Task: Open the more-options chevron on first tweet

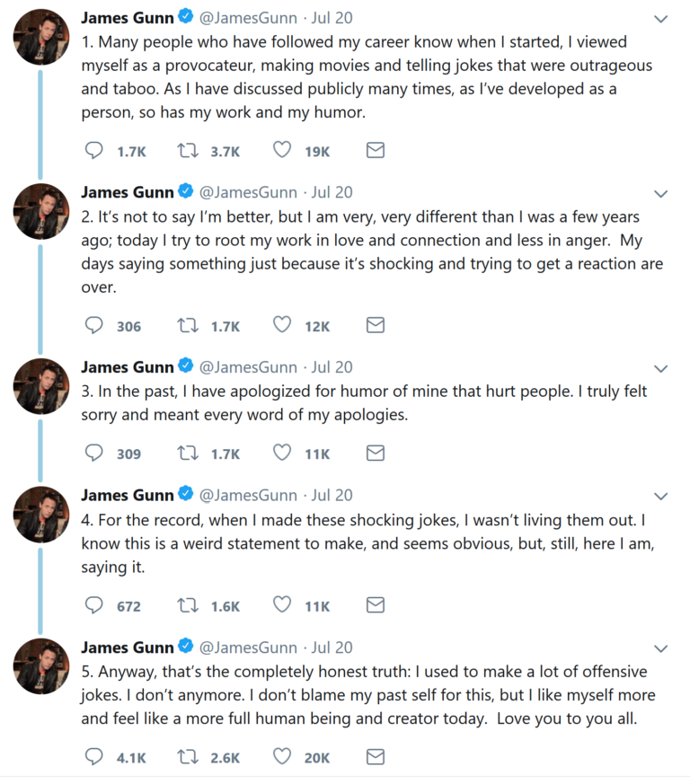Action: (x=661, y=19)
